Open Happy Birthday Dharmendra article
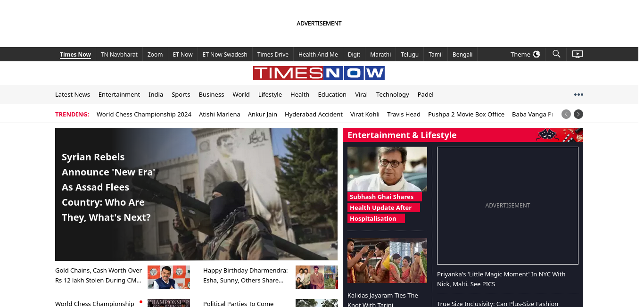 pos(246,275)
